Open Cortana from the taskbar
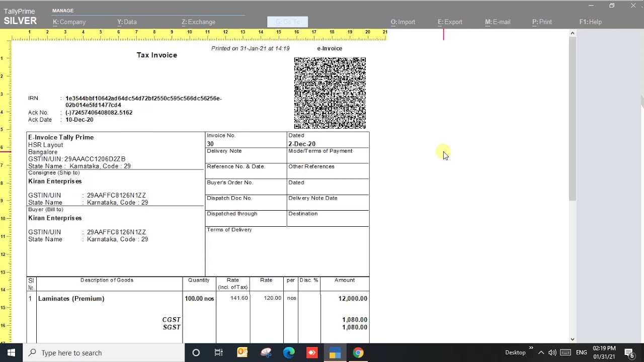Image resolution: width=644 pixels, height=362 pixels. point(196,353)
